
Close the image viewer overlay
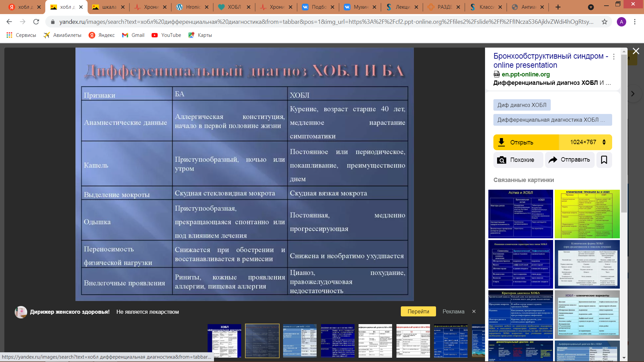pyautogui.click(x=636, y=51)
